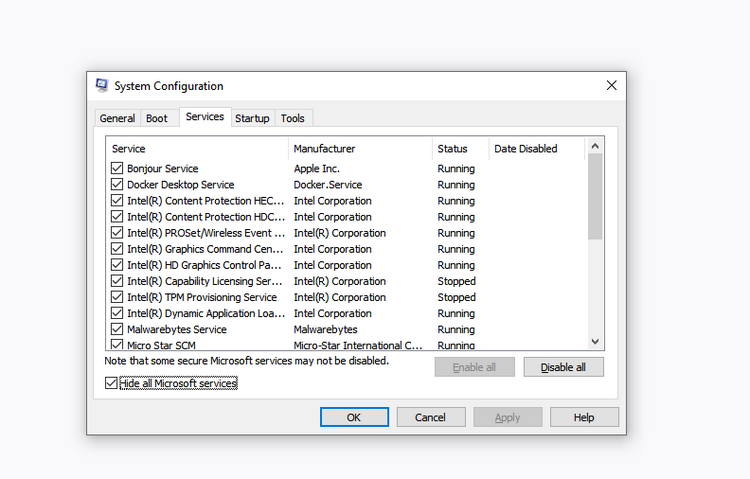750x479 pixels.
Task: Switch to the Startup tab
Action: (252, 118)
